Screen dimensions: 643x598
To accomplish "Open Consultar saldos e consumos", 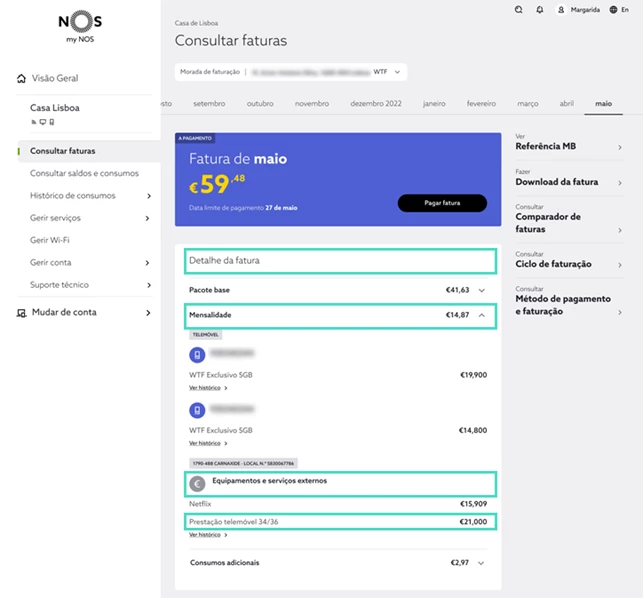I will pyautogui.click(x=84, y=173).
